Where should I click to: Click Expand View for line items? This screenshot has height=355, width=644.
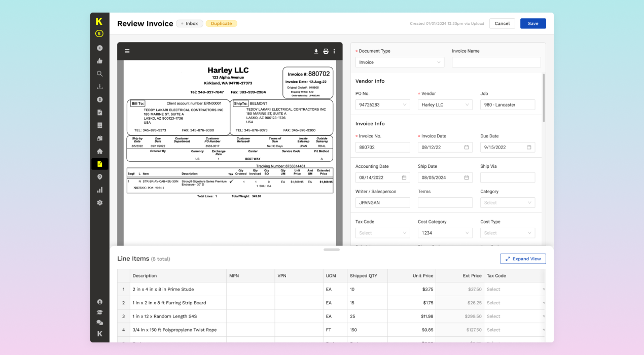tap(523, 259)
